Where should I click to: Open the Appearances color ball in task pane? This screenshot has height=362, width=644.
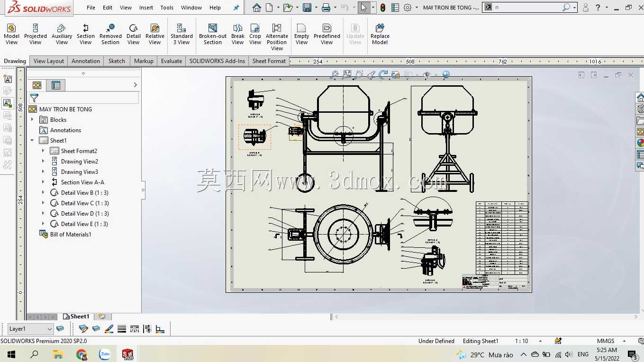point(640,143)
